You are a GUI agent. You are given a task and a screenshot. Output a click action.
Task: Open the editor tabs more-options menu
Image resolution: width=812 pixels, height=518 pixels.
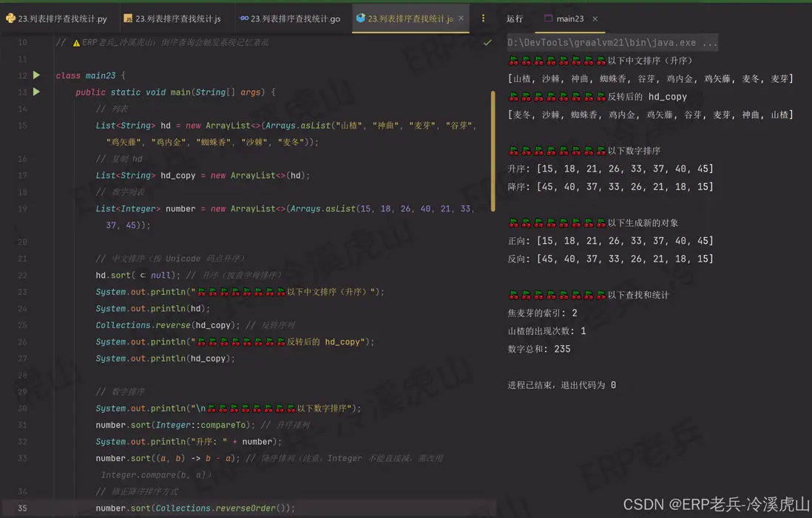click(483, 18)
